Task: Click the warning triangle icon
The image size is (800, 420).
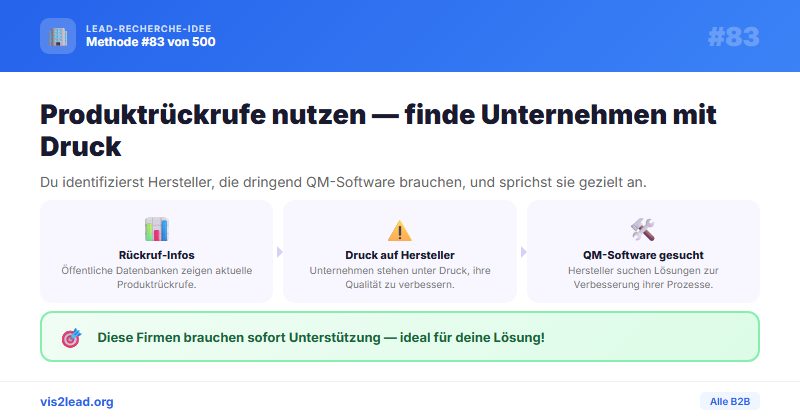Action: point(399,230)
